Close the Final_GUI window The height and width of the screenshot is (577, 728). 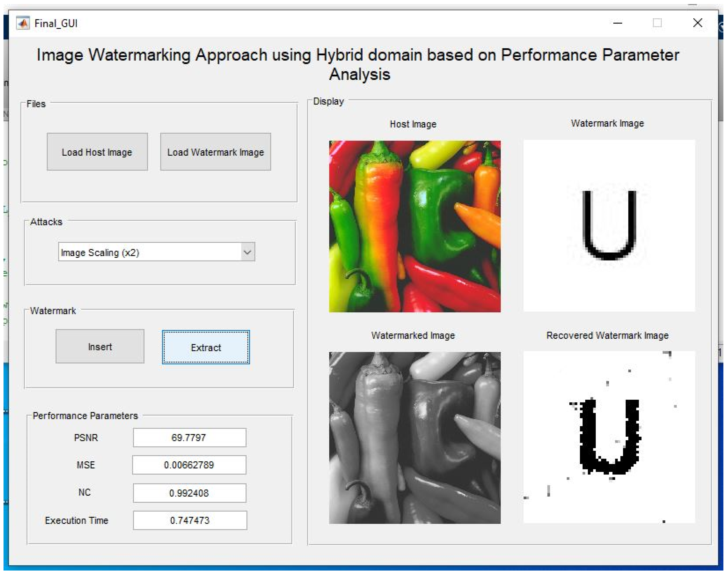[x=697, y=23]
